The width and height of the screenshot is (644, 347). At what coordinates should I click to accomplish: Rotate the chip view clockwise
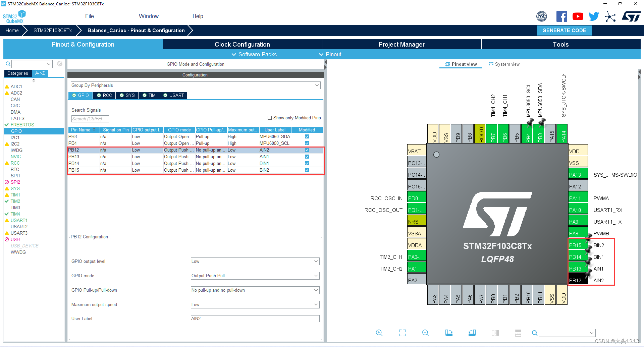click(449, 333)
